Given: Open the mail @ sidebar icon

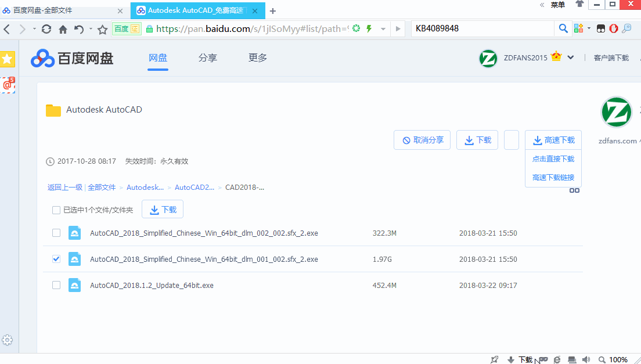Looking at the screenshot, I should (8, 85).
